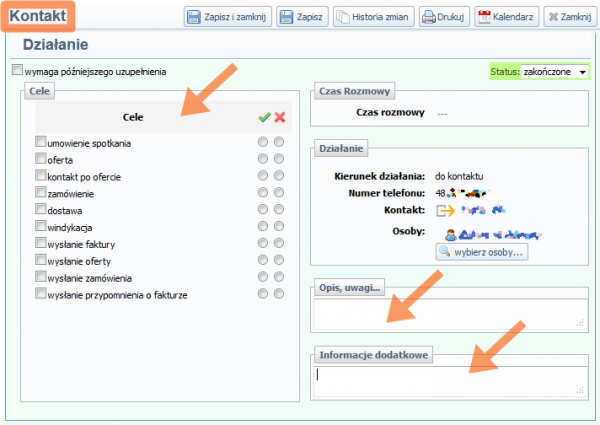Click the orange arrow Kontakt icon
The height and width of the screenshot is (425, 600).
click(445, 211)
